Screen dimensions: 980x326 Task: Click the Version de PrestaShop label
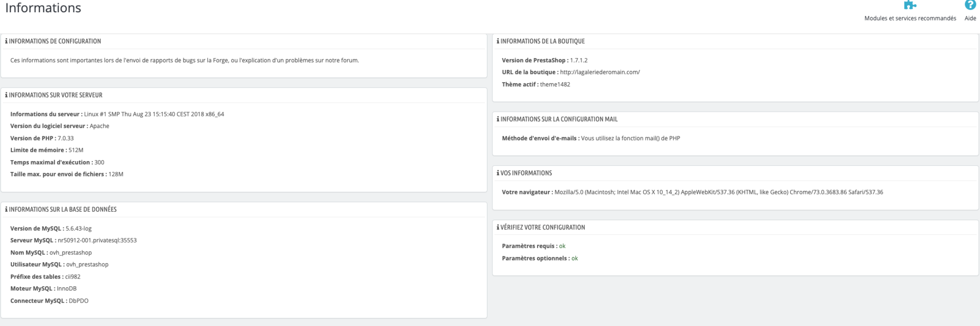click(535, 60)
